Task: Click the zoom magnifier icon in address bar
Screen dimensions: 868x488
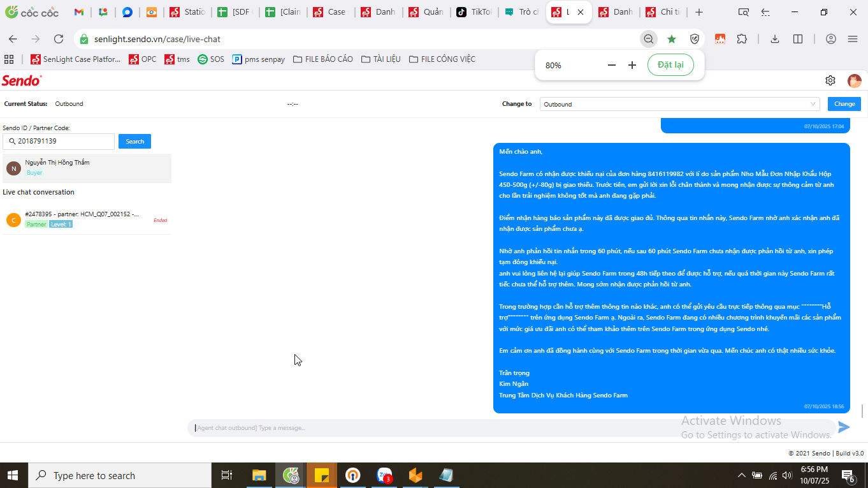Action: coord(649,39)
